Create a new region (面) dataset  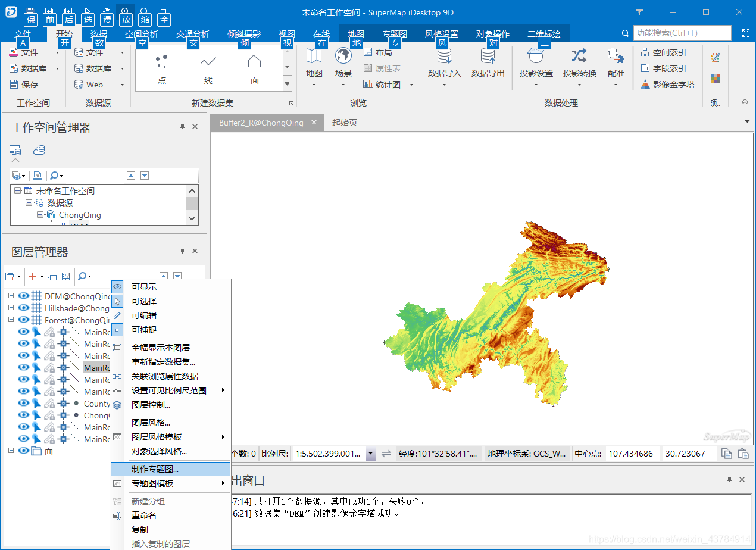254,68
